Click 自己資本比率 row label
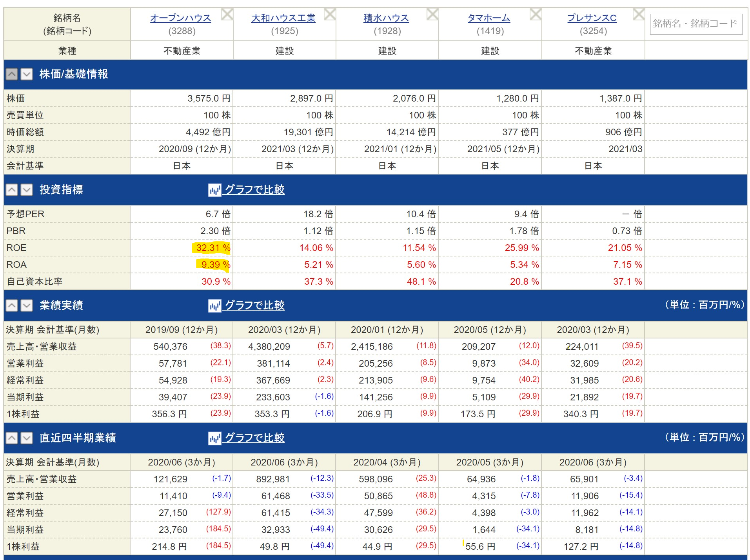The height and width of the screenshot is (560, 750). [x=35, y=282]
